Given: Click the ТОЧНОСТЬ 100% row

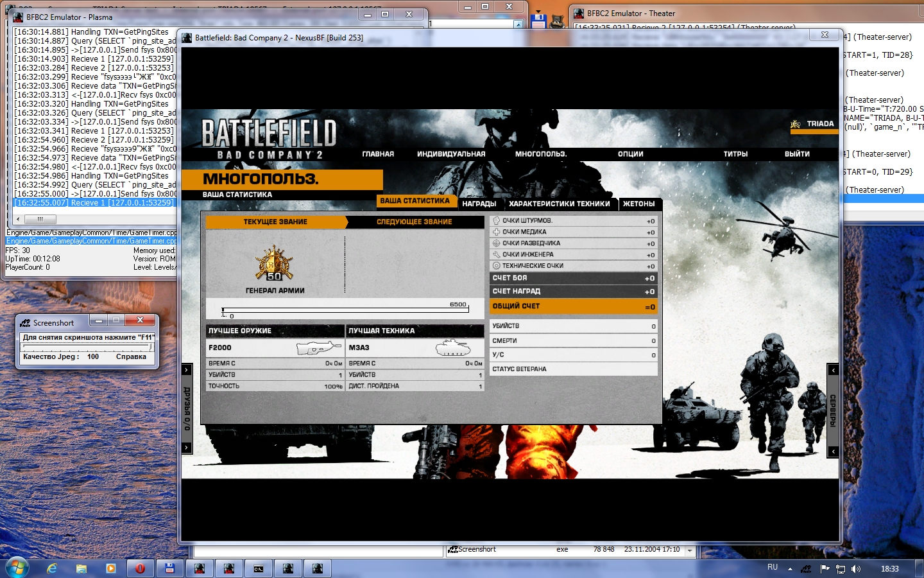Looking at the screenshot, I should pyautogui.click(x=275, y=386).
